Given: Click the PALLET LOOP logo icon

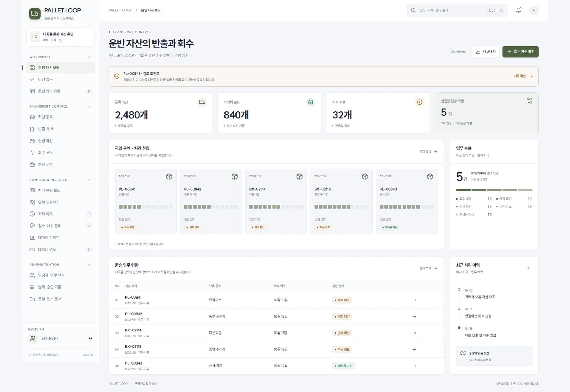Looking at the screenshot, I should [35, 14].
